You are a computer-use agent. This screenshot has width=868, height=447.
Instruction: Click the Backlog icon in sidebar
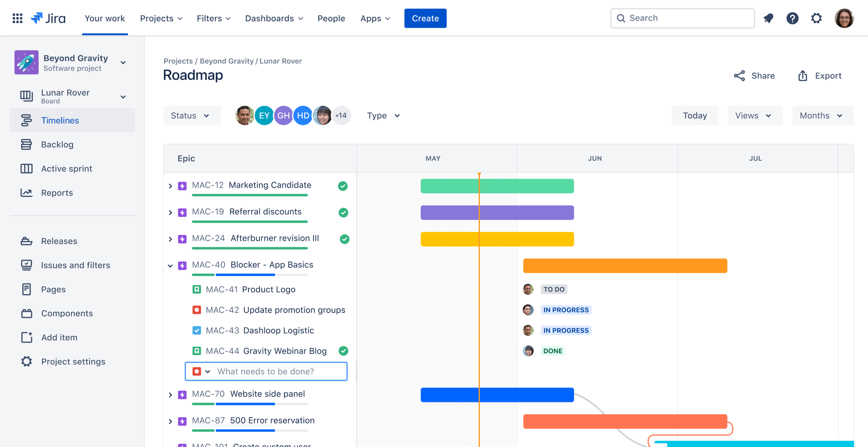(25, 144)
